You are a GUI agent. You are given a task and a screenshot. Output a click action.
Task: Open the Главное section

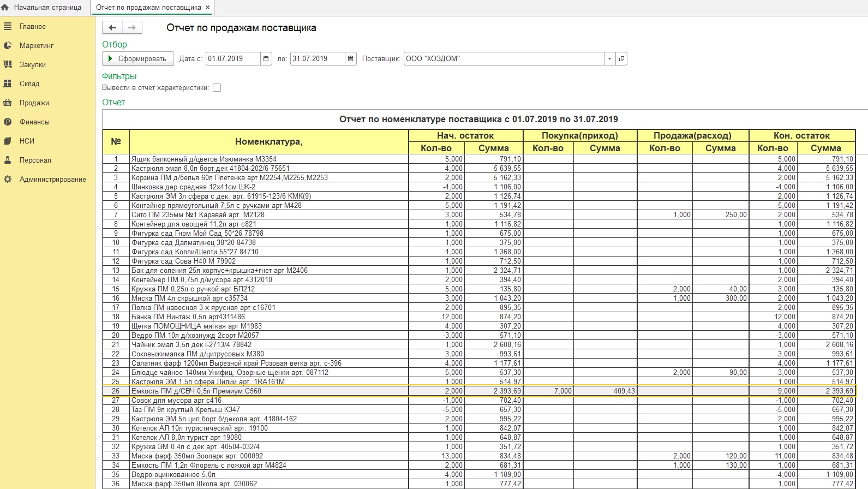pyautogui.click(x=33, y=26)
